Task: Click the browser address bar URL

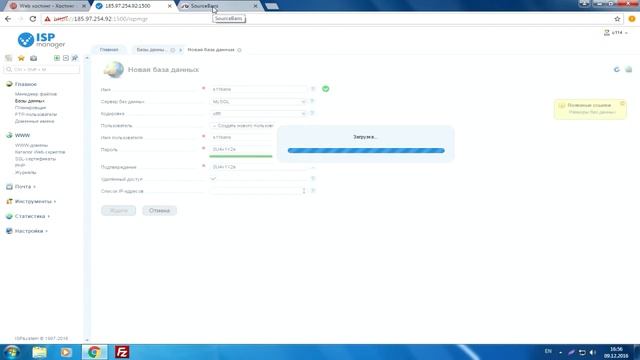Action: tap(101, 19)
